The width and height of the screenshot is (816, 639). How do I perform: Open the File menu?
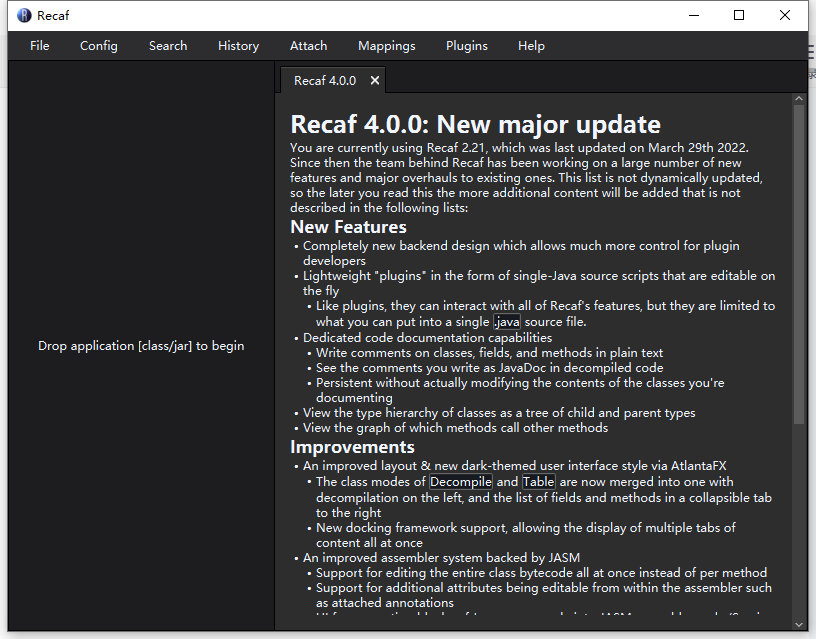point(40,46)
